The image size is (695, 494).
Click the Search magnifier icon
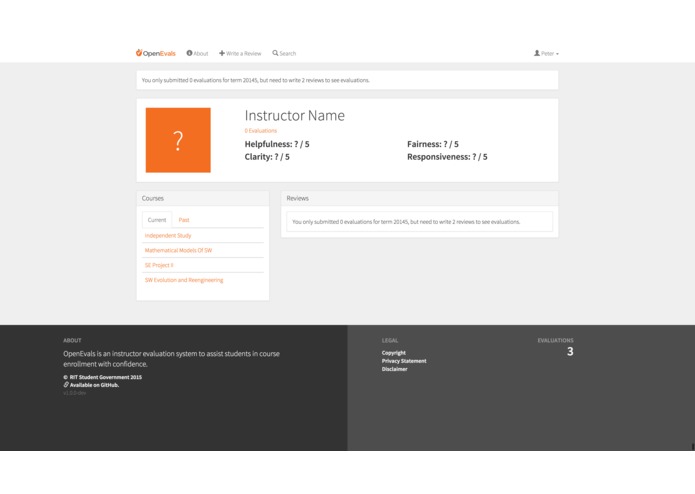click(275, 53)
